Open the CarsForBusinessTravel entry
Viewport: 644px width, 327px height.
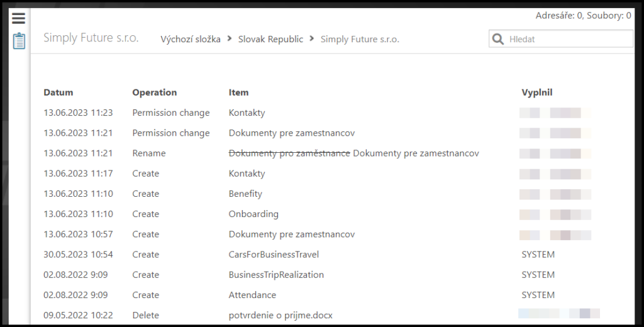pyautogui.click(x=274, y=255)
